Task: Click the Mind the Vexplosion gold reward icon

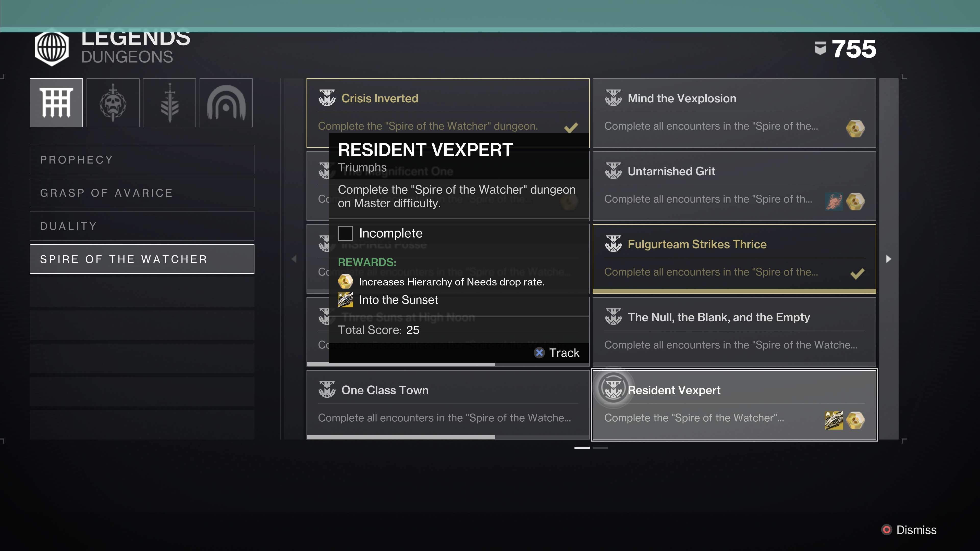Action: click(855, 128)
